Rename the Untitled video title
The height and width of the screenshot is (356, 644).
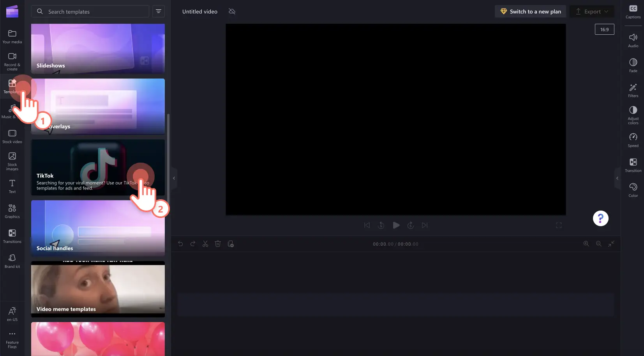pos(200,11)
